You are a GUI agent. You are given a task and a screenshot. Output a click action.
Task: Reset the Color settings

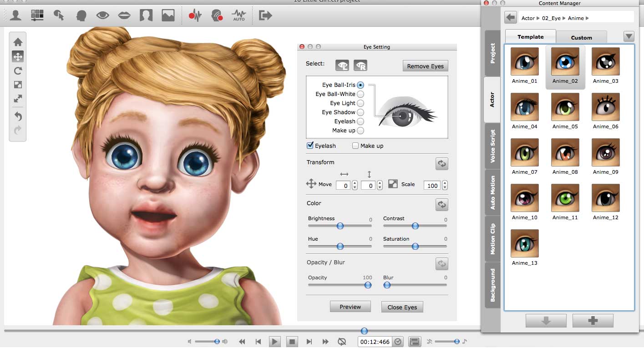pyautogui.click(x=441, y=205)
